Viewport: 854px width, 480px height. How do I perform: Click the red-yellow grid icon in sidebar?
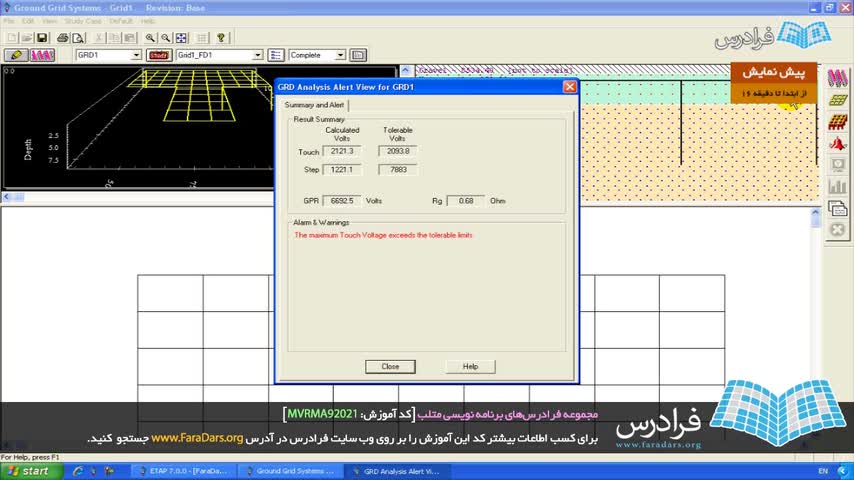tap(838, 121)
